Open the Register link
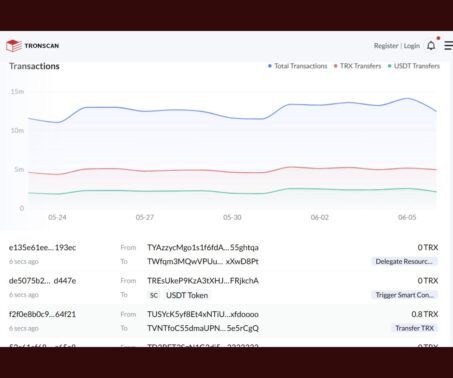This screenshot has width=453, height=378. [x=386, y=46]
